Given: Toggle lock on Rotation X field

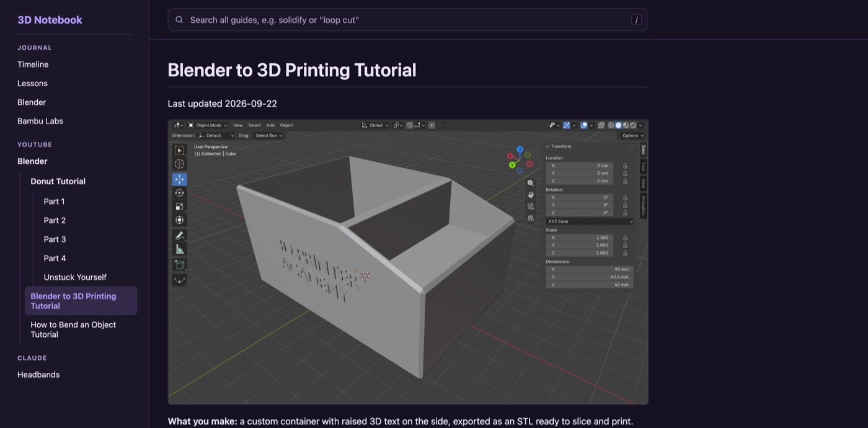Looking at the screenshot, I should 625,197.
